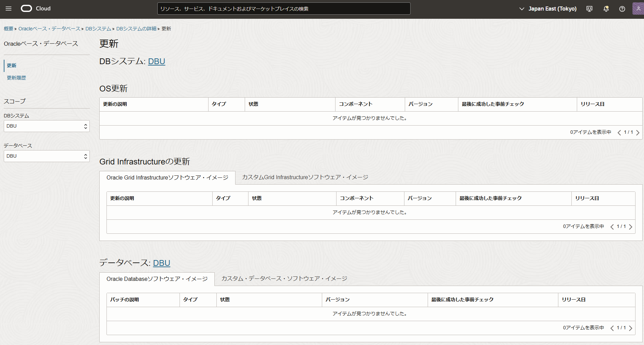This screenshot has width=644, height=345.
Task: Open 更新履歴 in the left sidebar
Action: (16, 78)
